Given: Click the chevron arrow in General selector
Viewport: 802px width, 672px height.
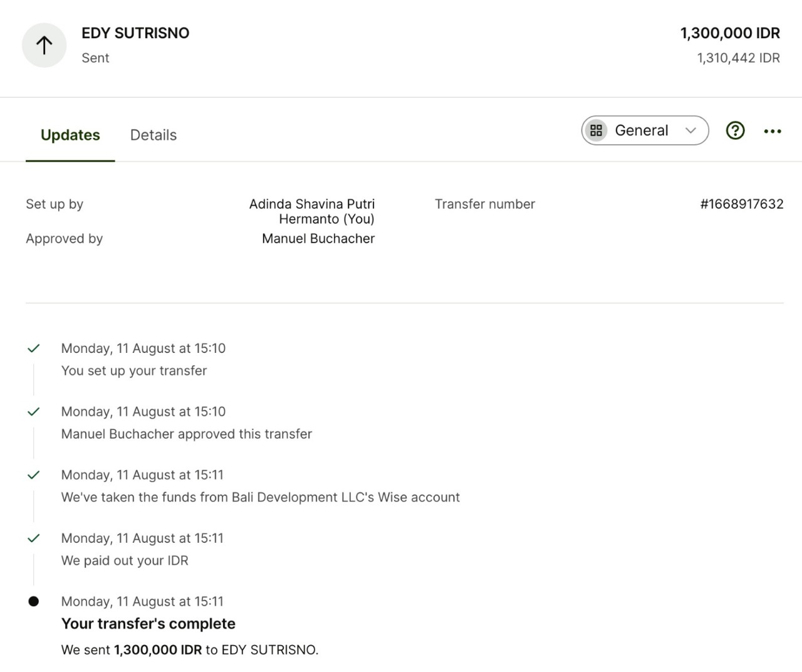Looking at the screenshot, I should [690, 130].
